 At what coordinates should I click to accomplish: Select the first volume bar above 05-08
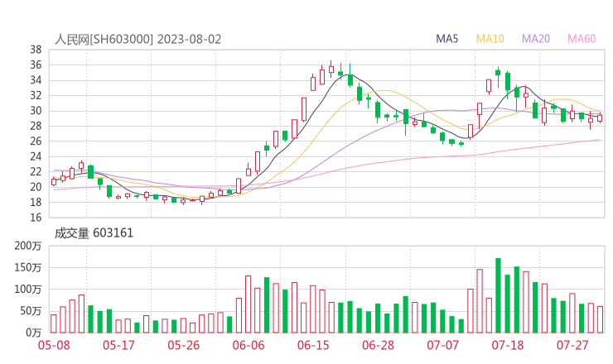54,323
